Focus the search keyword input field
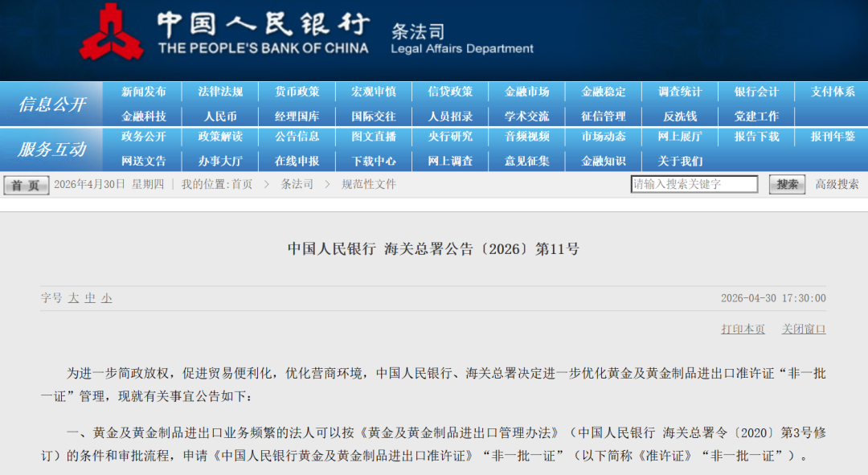The width and height of the screenshot is (868, 475). [x=694, y=184]
